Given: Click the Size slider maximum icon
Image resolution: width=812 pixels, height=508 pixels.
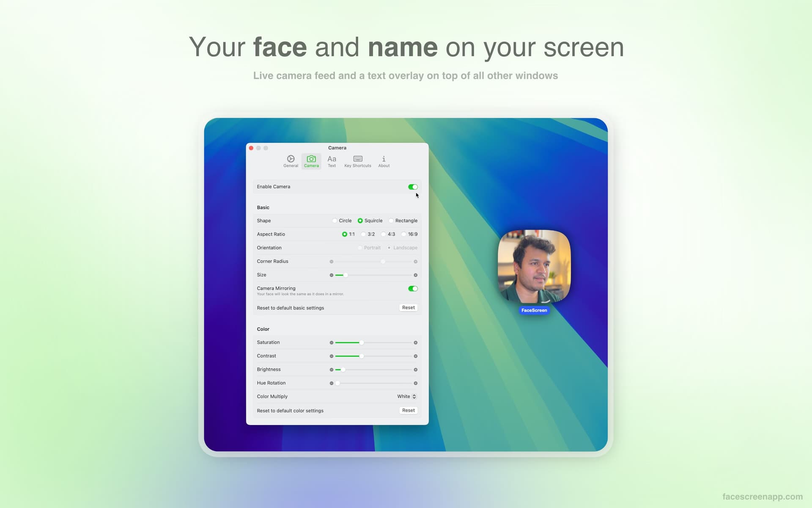Looking at the screenshot, I should tap(416, 275).
